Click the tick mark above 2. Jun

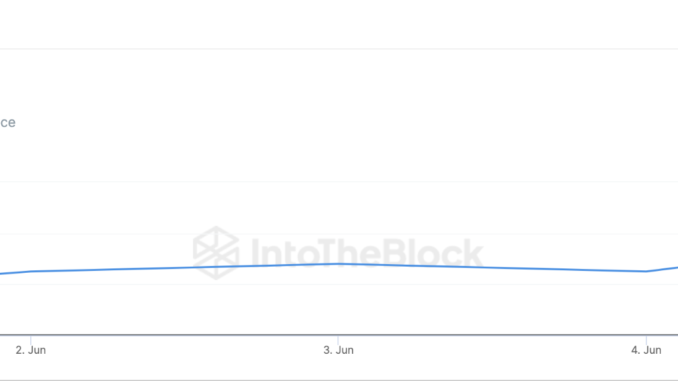point(31,339)
